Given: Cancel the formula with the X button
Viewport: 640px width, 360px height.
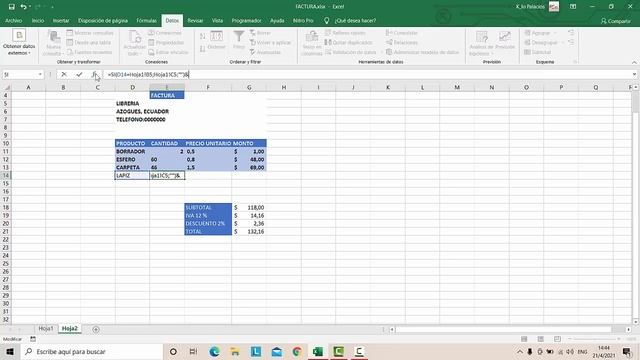Looking at the screenshot, I should pos(64,74).
